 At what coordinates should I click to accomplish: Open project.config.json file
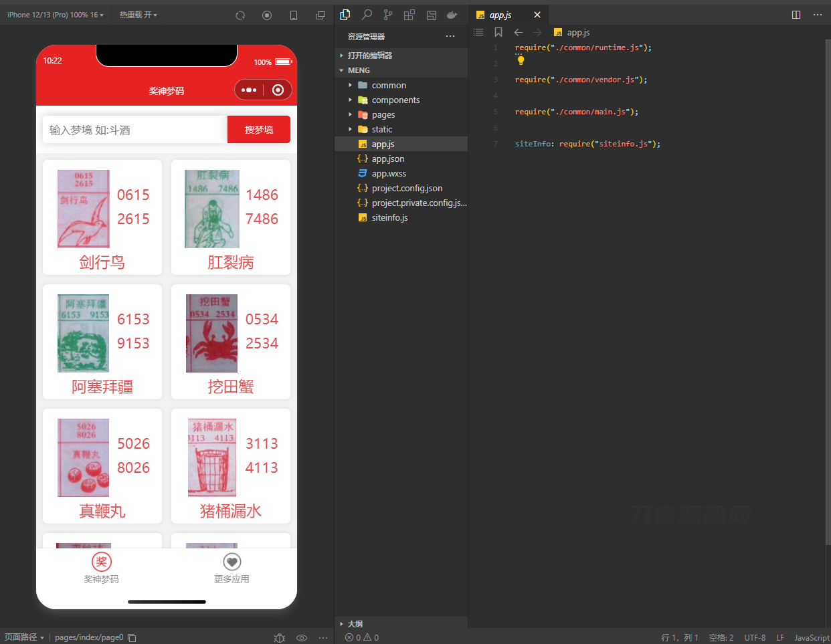tap(401, 188)
